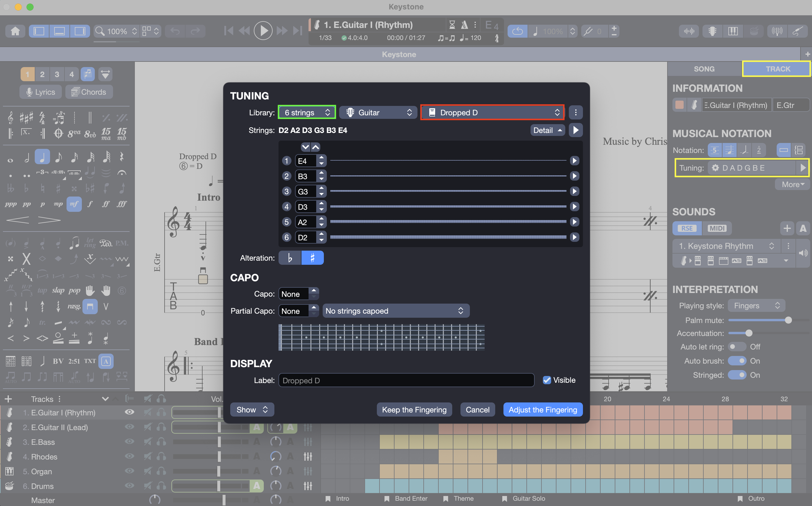Click the stepper on the D3 string field

322,207
